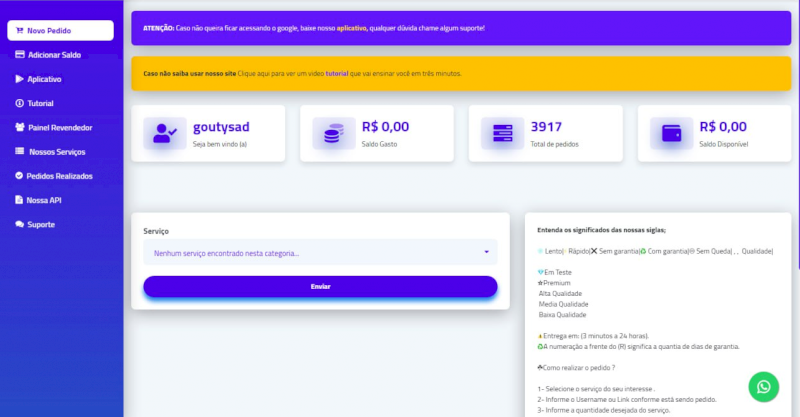Click the wallet icon on the Saldo Disponível card
This screenshot has height=417, width=800.
click(671, 133)
